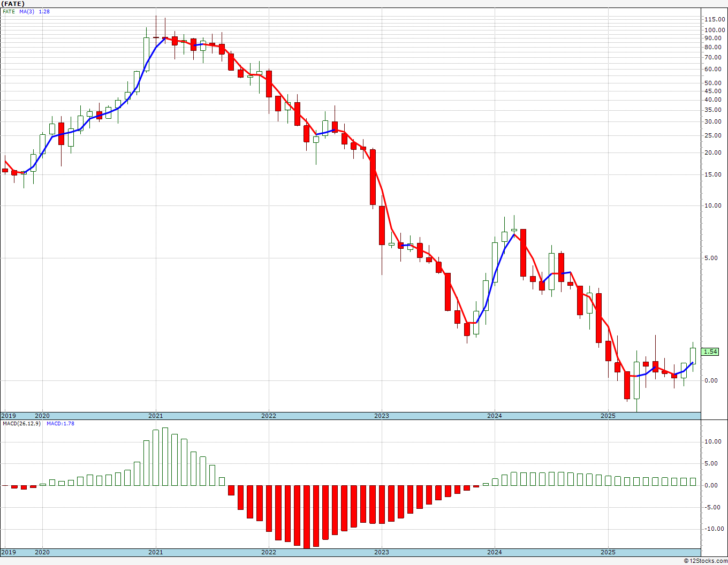728x565 pixels.
Task: Select 2023 on the price chart timeline
Action: (x=382, y=416)
